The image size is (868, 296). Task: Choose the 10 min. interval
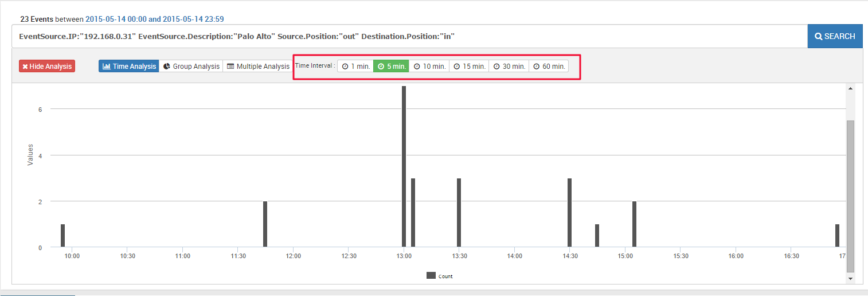[429, 67]
